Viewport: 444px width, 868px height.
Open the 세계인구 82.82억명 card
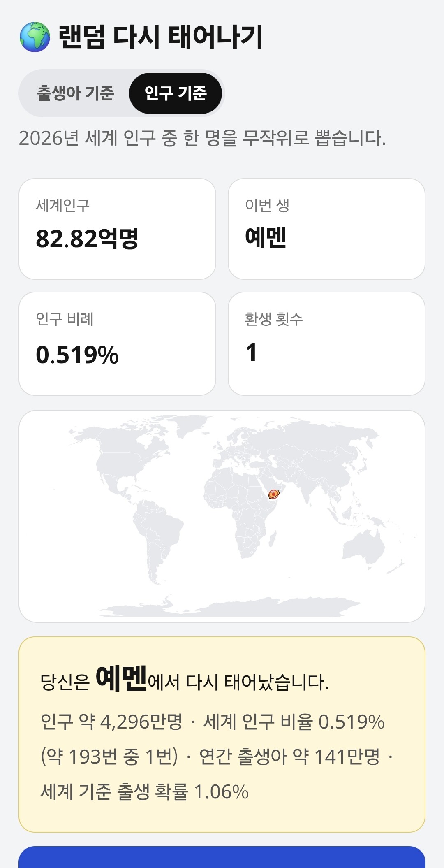(118, 229)
